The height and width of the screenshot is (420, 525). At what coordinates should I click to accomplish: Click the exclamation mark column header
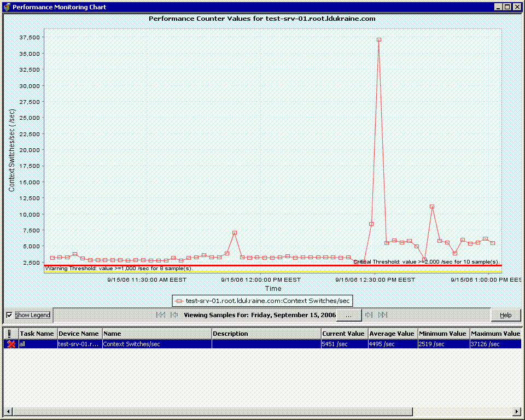tap(11, 334)
